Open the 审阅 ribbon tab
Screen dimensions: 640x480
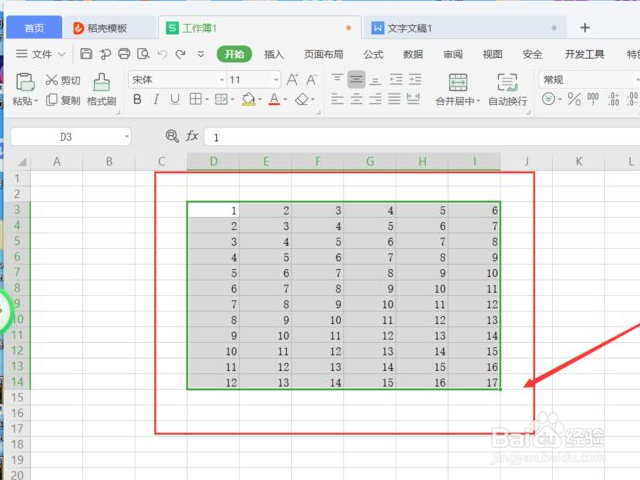453,54
